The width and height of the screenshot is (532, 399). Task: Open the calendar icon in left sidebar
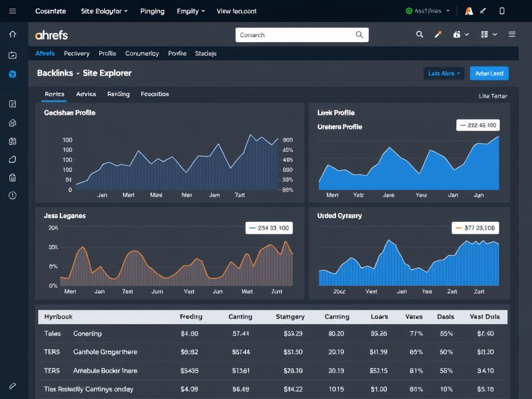click(x=12, y=55)
